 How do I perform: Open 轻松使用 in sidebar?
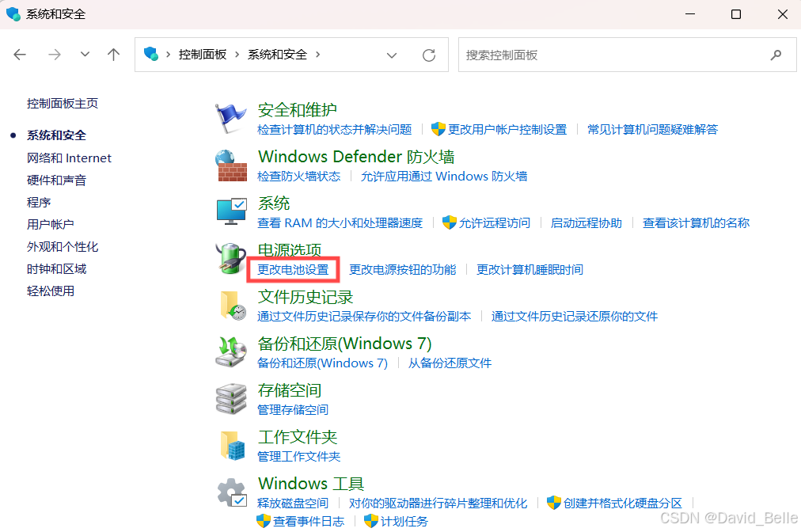[50, 291]
